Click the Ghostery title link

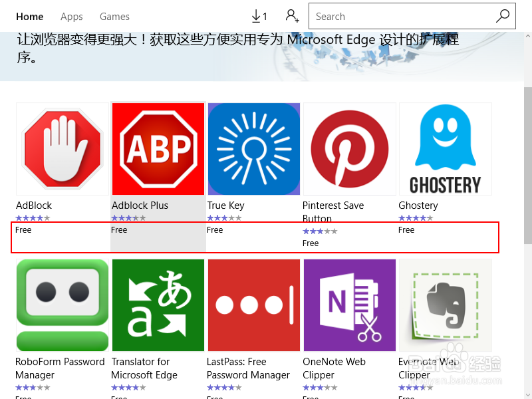[418, 205]
